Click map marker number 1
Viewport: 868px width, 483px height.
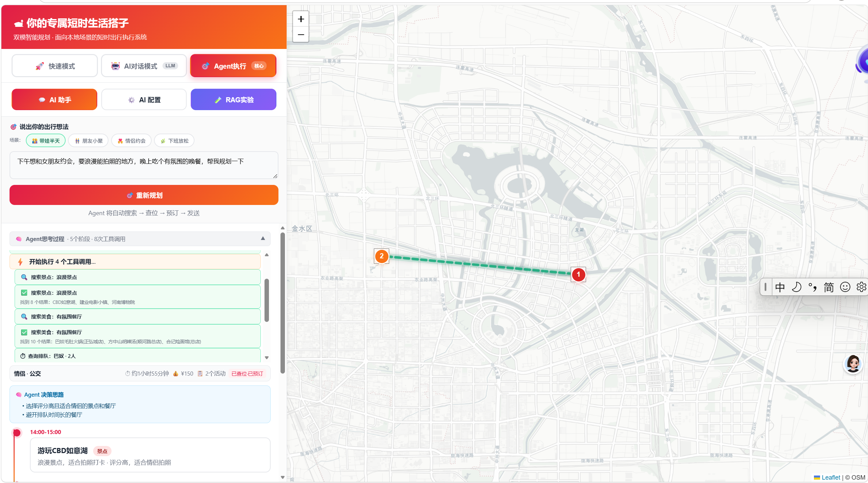click(x=578, y=274)
